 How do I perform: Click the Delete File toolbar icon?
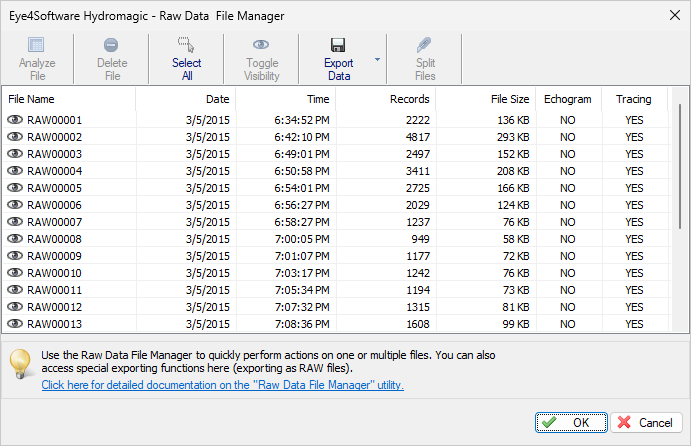point(111,45)
